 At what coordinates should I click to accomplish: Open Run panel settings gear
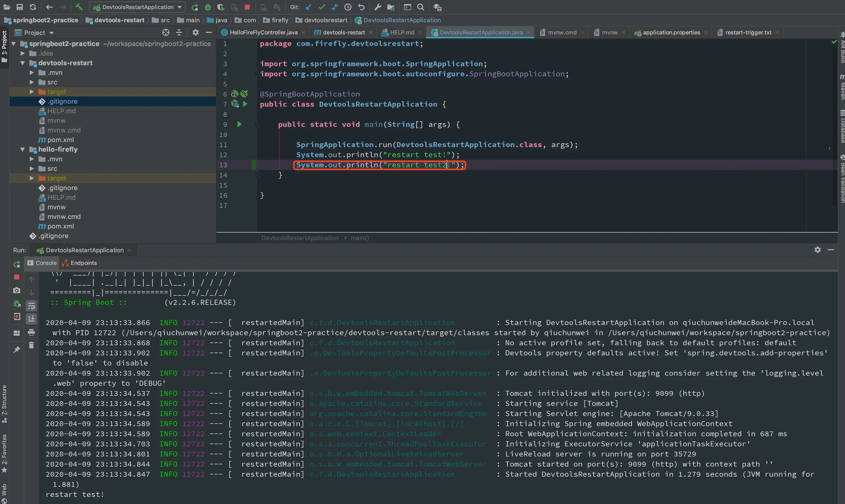[818, 249]
